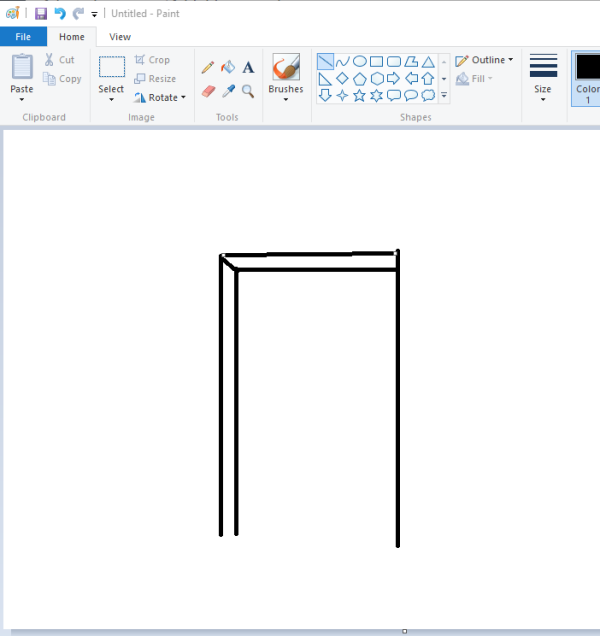Open the shape Fill dropdown
This screenshot has height=636, width=600.
(x=474, y=79)
